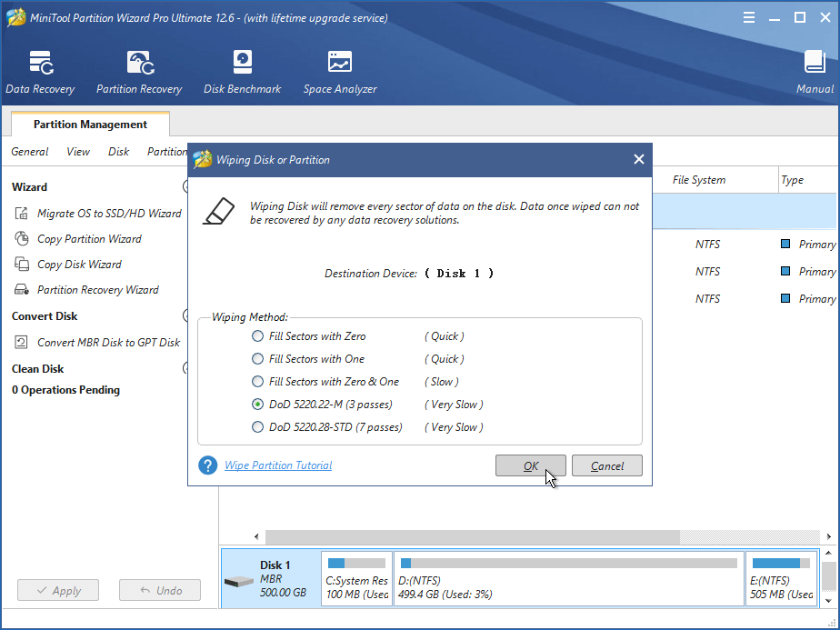Image resolution: width=840 pixels, height=630 pixels.
Task: Collapse the Wizard section
Action: pos(185,187)
